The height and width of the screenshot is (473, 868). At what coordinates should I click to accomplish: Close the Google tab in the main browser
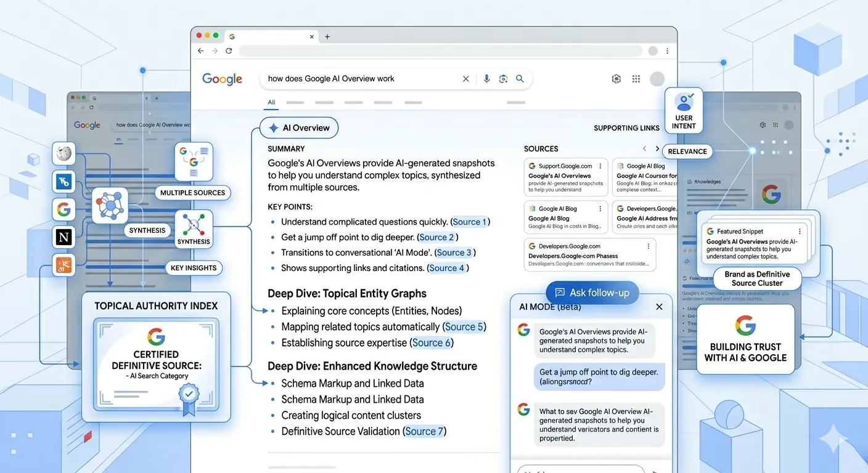click(312, 36)
